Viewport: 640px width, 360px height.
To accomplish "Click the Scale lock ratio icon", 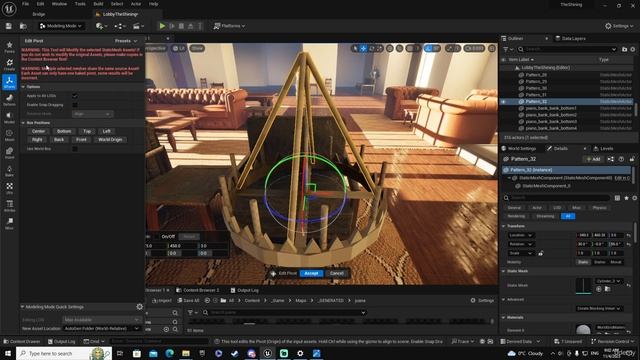I will (541, 253).
